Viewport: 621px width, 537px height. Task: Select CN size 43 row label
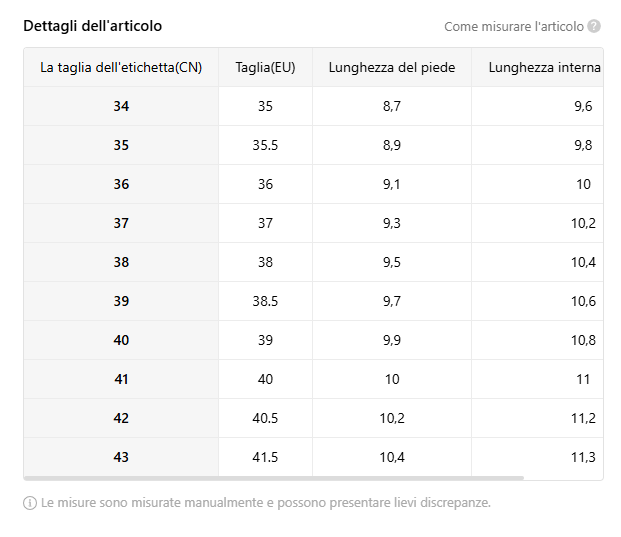(x=121, y=457)
